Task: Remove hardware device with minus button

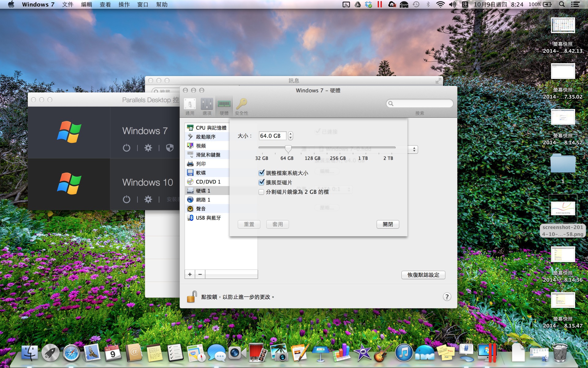Action: 200,274
